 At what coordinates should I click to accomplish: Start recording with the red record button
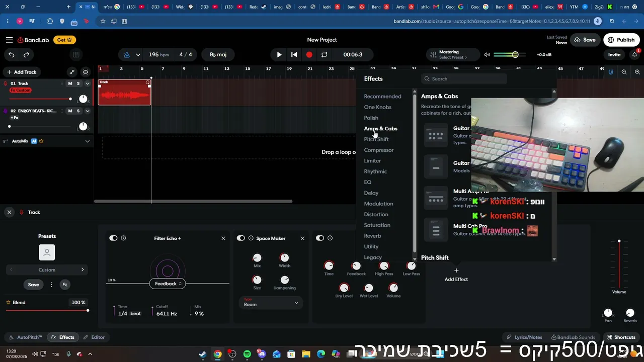309,55
